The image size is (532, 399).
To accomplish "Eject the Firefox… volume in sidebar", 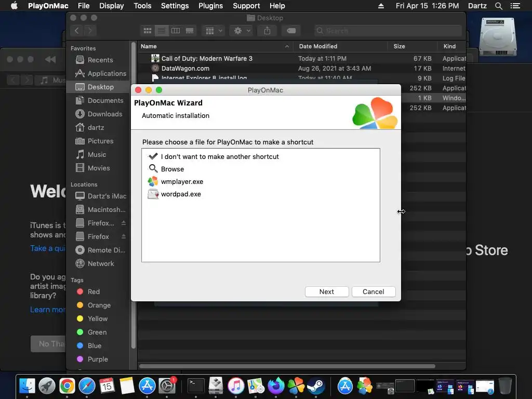I will click(124, 223).
